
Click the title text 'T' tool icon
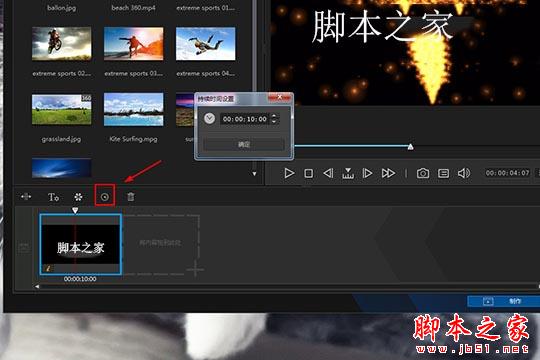[53, 197]
